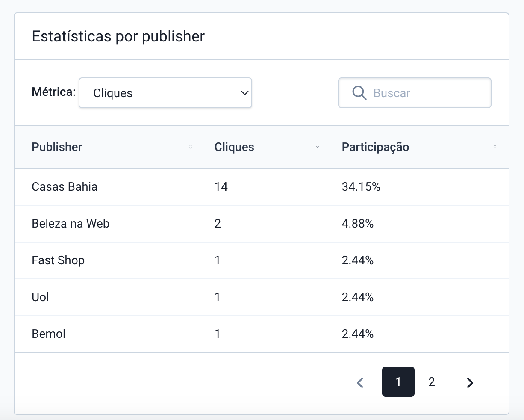Go to page 2 of results

click(432, 382)
